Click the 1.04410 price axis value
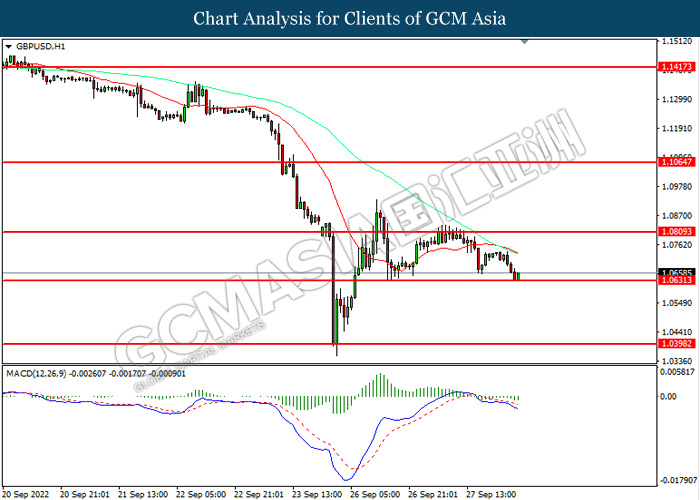This screenshot has height=500, width=700. 677,332
